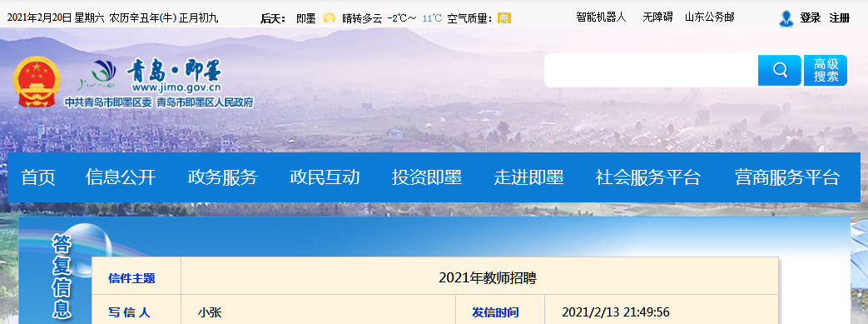Click the yellow air quality 良 badge

[x=504, y=18]
